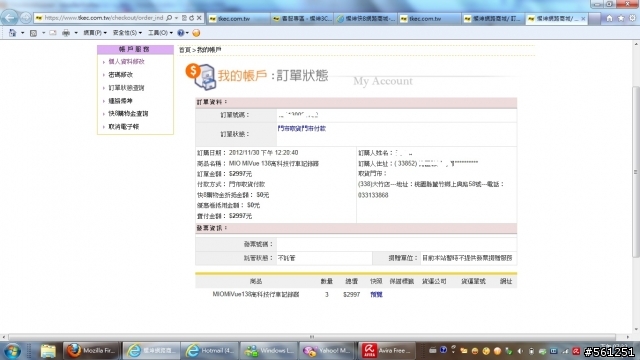Click the compatibility view icon in address bar

point(184,18)
